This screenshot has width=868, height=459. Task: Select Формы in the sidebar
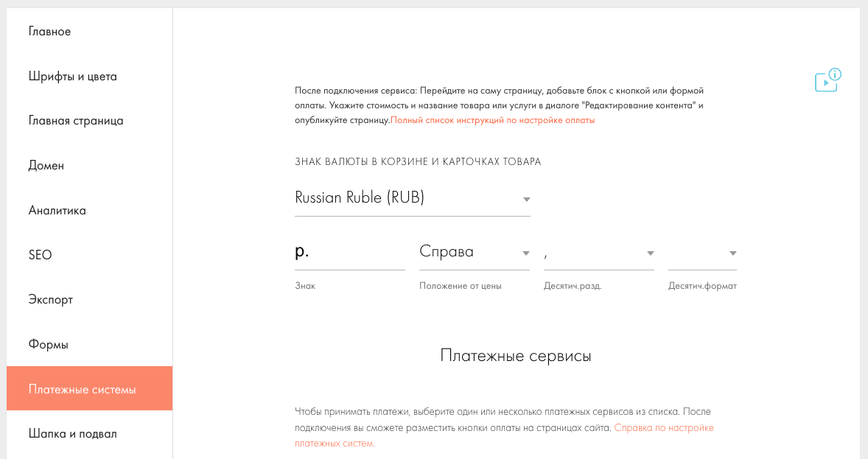tap(49, 345)
